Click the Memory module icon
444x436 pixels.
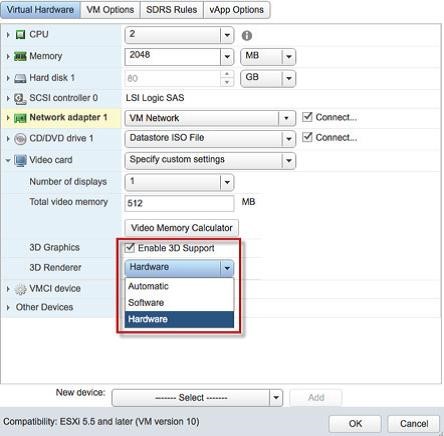(20, 56)
